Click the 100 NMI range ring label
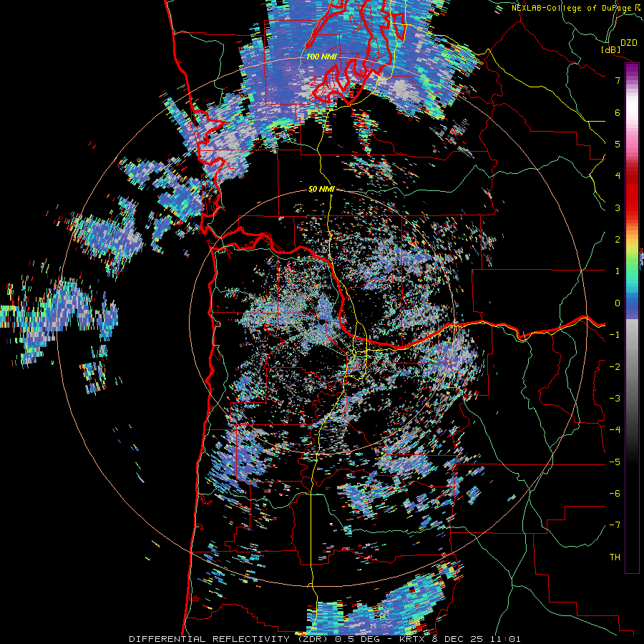The width and height of the screenshot is (644, 644). 321,57
